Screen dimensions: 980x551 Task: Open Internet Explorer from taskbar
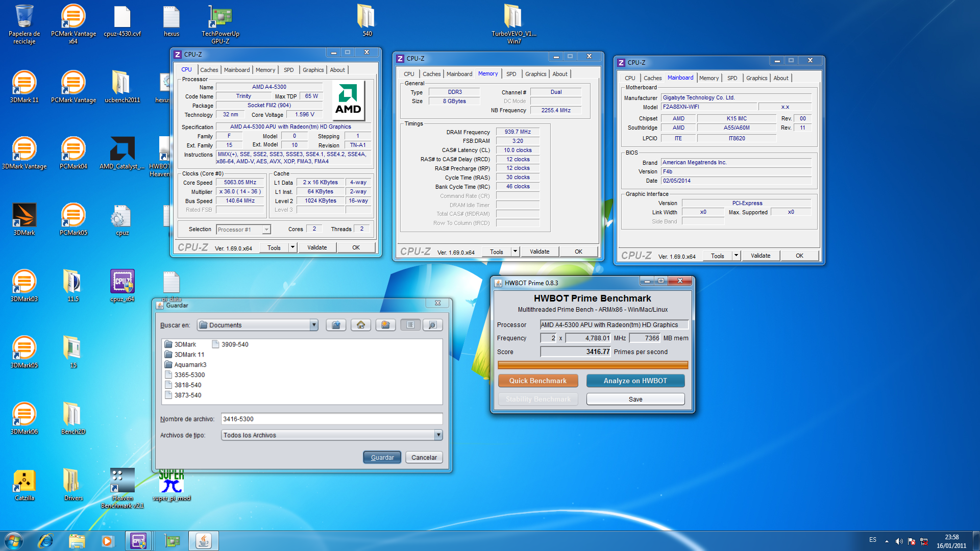45,541
